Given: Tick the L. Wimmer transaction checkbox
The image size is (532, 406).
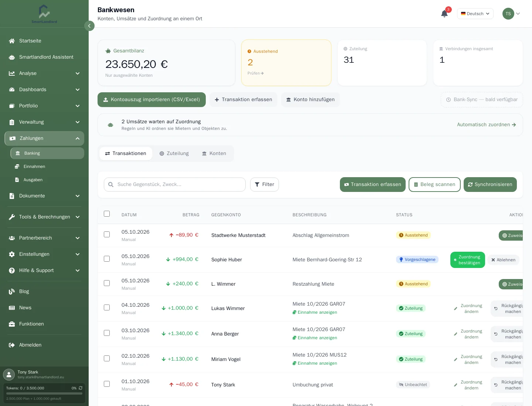Looking at the screenshot, I should point(107,283).
